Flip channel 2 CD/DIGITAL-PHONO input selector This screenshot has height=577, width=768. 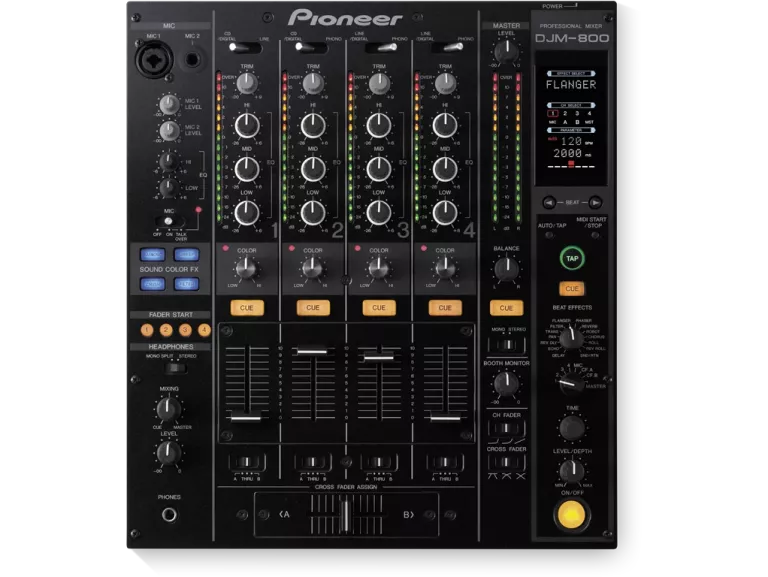312,48
